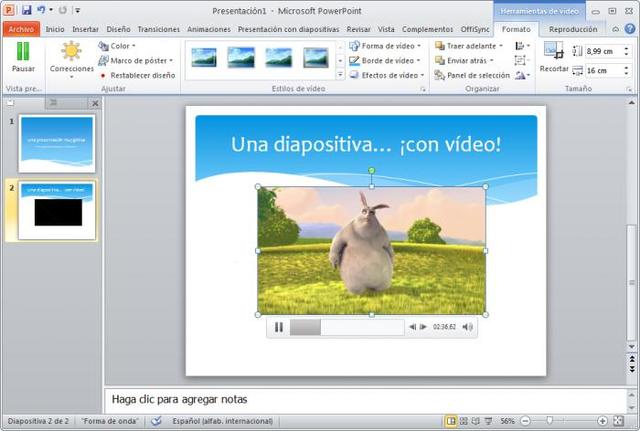Open the Archivo tab

[21, 29]
